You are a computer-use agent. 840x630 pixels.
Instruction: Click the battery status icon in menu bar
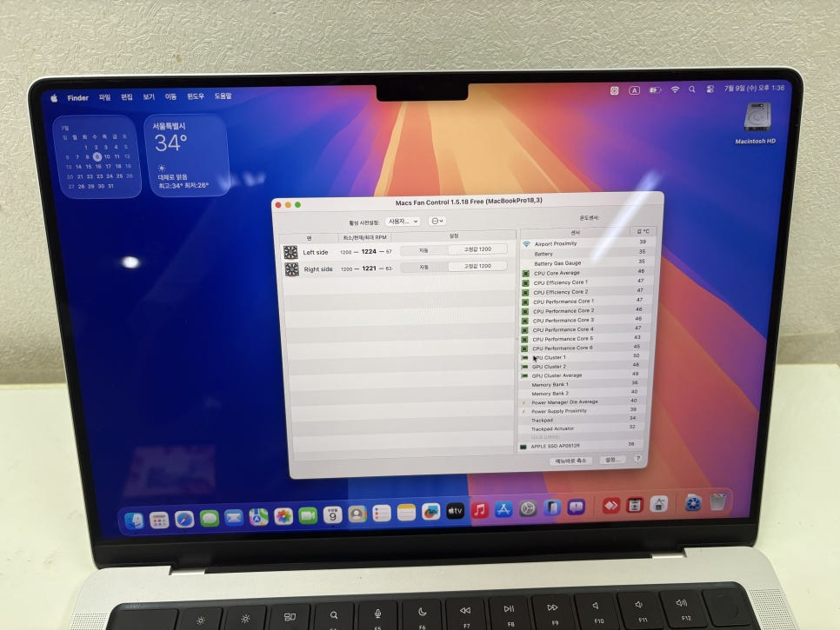coord(655,90)
